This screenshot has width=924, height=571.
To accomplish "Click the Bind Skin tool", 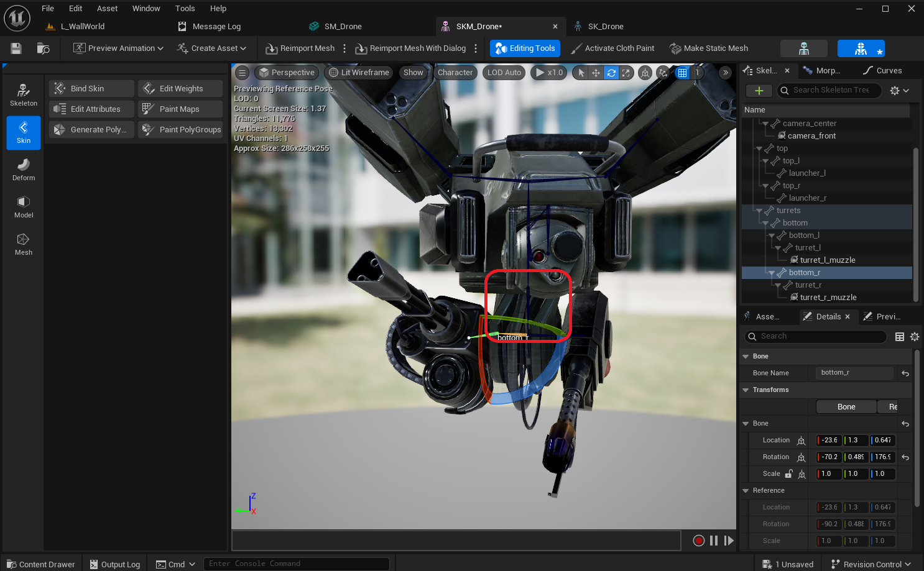I will (91, 89).
